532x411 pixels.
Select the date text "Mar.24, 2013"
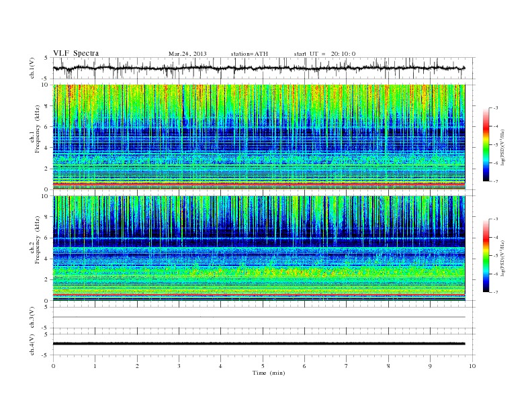click(x=187, y=54)
